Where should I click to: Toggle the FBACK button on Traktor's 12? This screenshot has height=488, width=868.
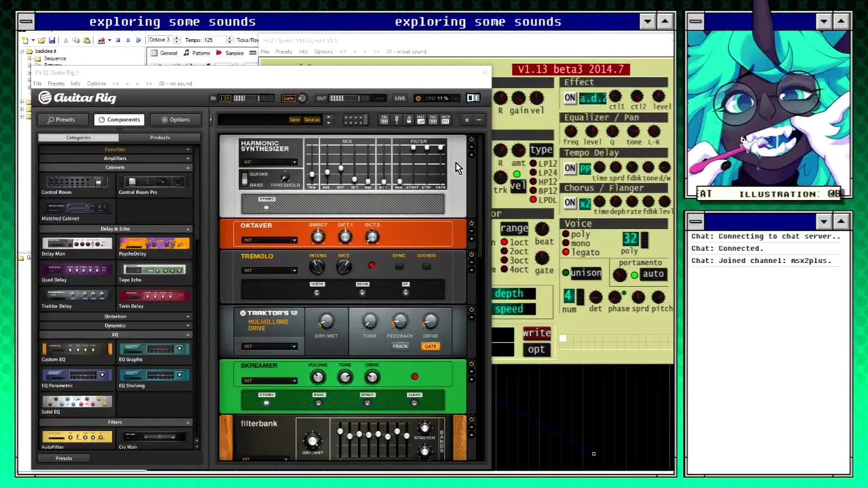point(400,346)
